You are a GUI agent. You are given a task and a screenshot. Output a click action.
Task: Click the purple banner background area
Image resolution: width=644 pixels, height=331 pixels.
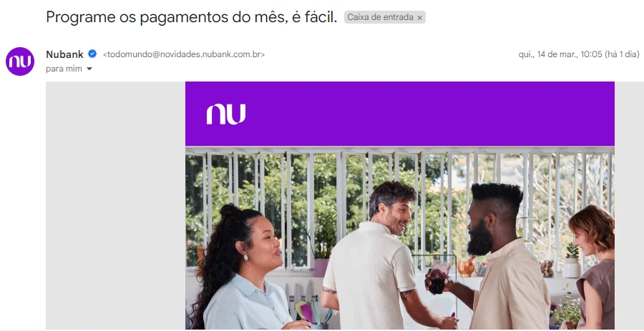click(x=411, y=114)
